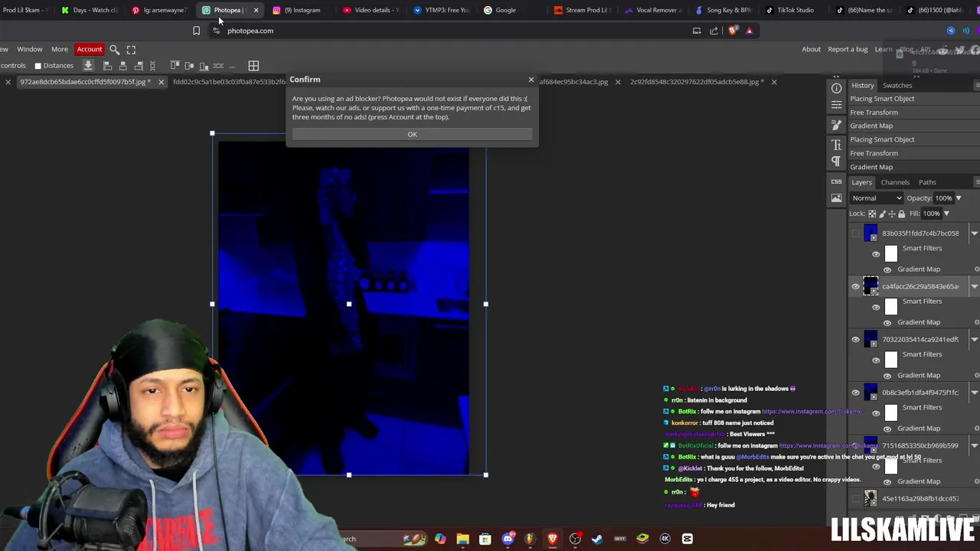Viewport: 980px width, 551px height.
Task: Click the Fill 100% value field
Action: (931, 214)
